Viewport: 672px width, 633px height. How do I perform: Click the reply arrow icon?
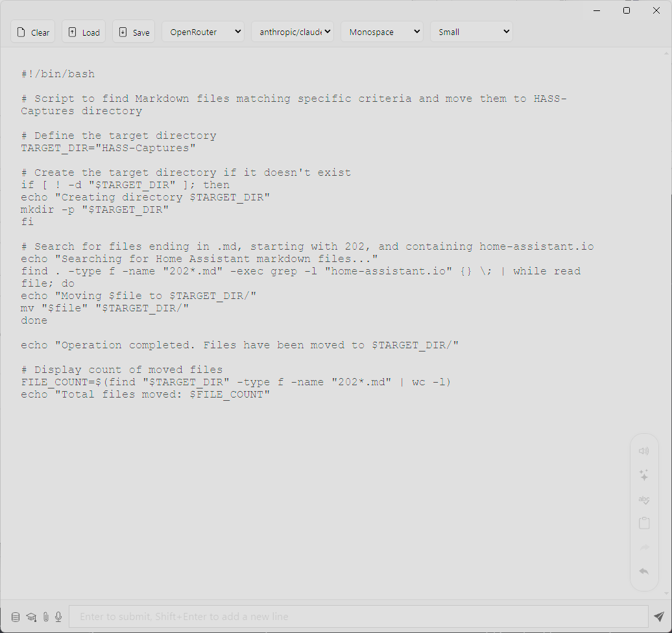643,571
